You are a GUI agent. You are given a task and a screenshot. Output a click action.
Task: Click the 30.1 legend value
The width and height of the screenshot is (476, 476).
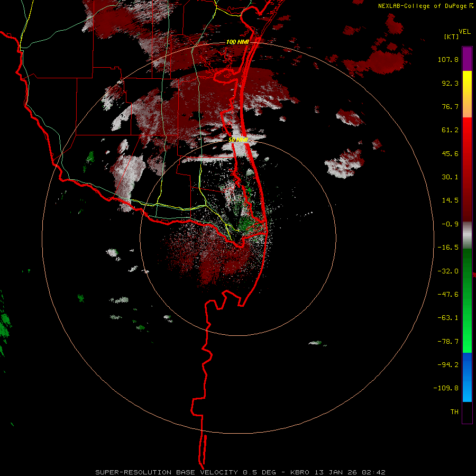tap(450, 177)
